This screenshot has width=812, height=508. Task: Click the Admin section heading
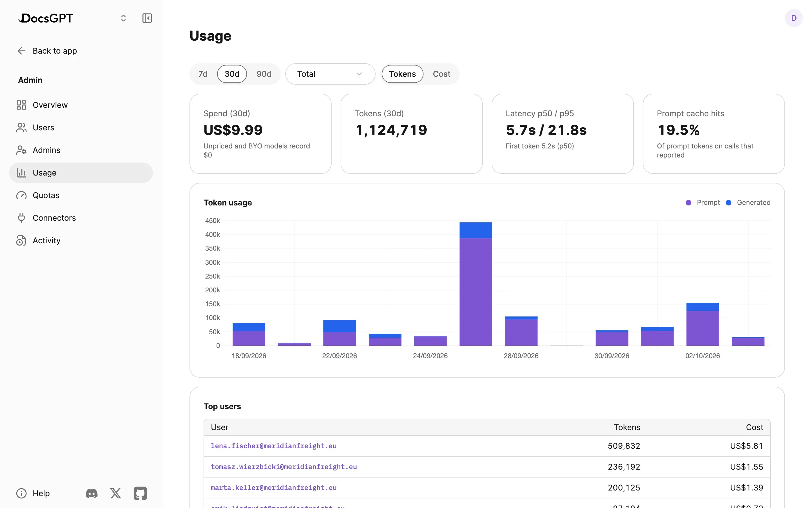point(30,80)
